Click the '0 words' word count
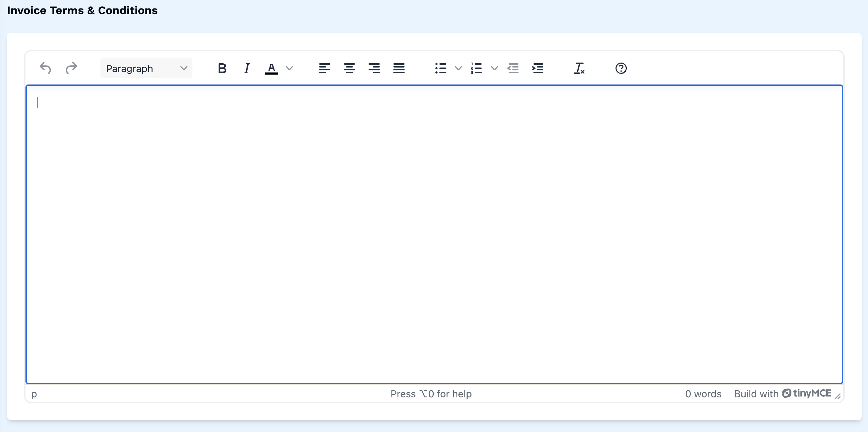This screenshot has height=432, width=868. coord(703,394)
